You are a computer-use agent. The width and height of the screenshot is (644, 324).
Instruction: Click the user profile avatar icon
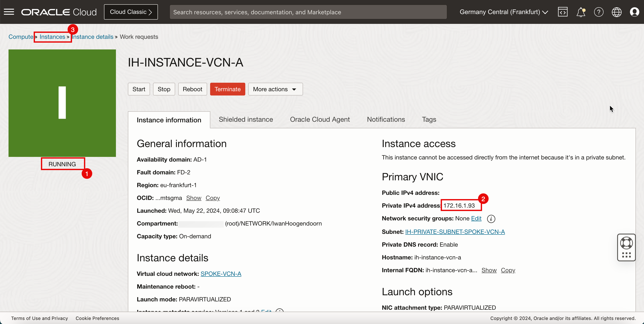(x=635, y=12)
